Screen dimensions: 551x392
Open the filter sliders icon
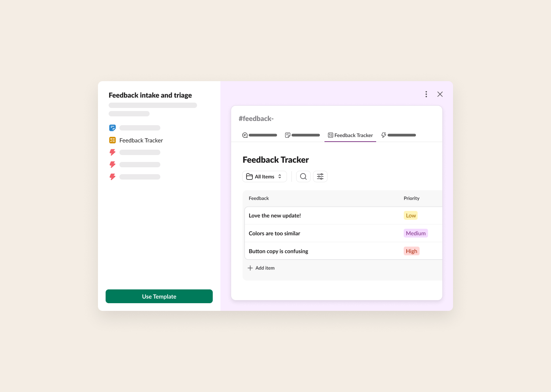[320, 176]
